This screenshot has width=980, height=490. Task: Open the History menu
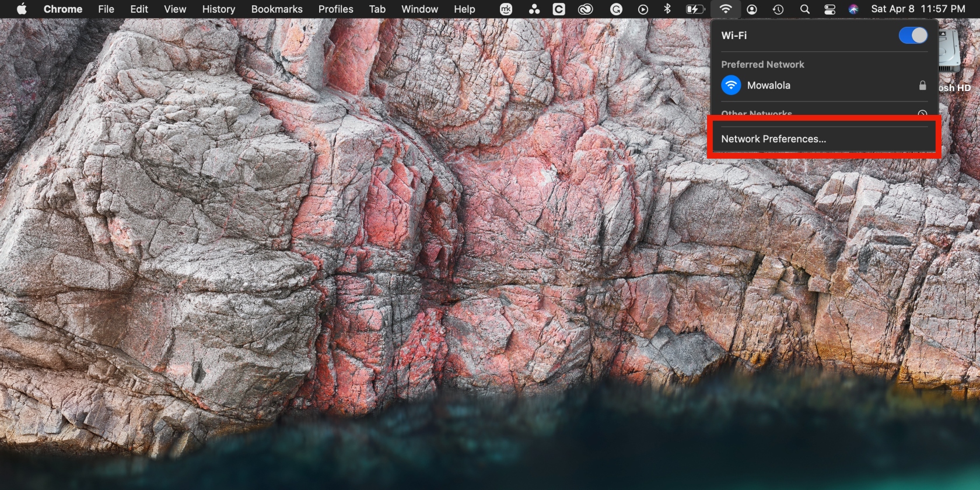pyautogui.click(x=219, y=9)
